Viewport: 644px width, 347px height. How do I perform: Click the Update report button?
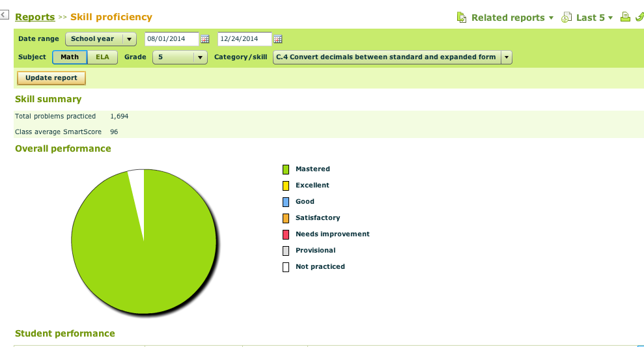(x=51, y=78)
